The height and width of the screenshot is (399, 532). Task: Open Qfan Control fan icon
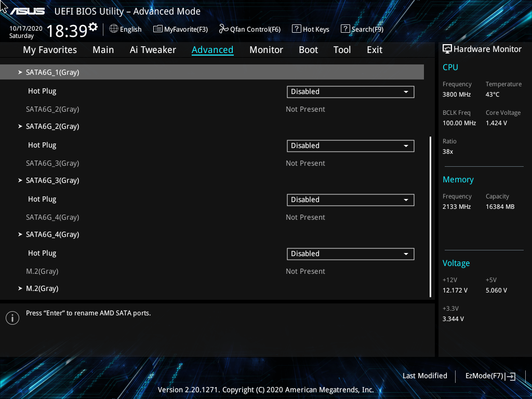point(223,29)
